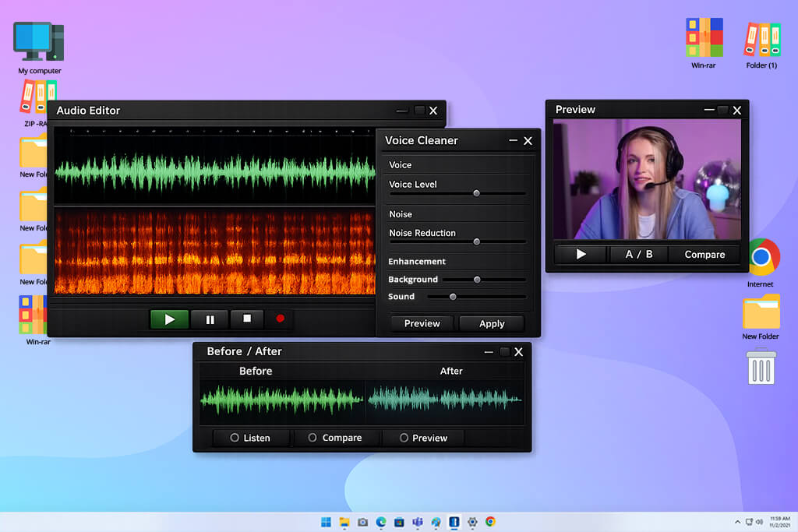Open File Explorer from the taskbar
798x532 pixels.
[x=344, y=522]
